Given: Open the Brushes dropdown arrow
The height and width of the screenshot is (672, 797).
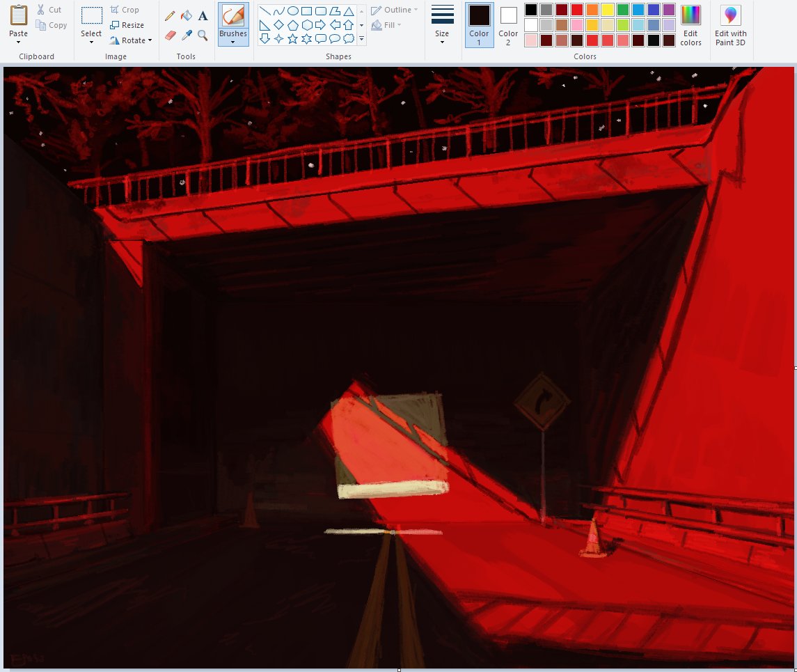Looking at the screenshot, I should point(233,42).
